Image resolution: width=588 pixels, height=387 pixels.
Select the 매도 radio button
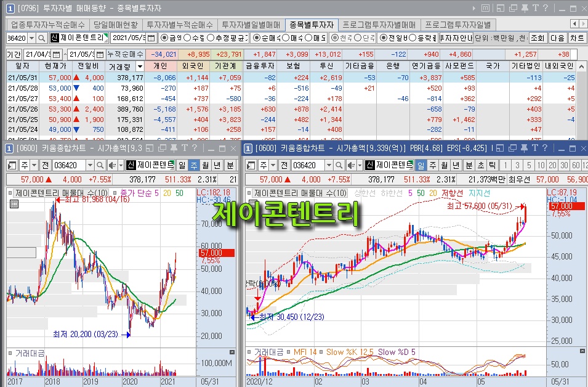coord(308,38)
